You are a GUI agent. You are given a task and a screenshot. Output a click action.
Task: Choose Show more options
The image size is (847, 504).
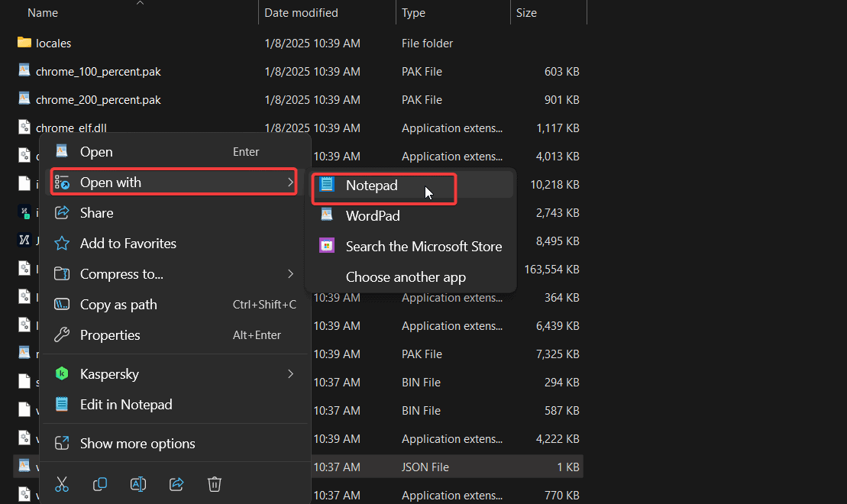[x=175, y=444]
